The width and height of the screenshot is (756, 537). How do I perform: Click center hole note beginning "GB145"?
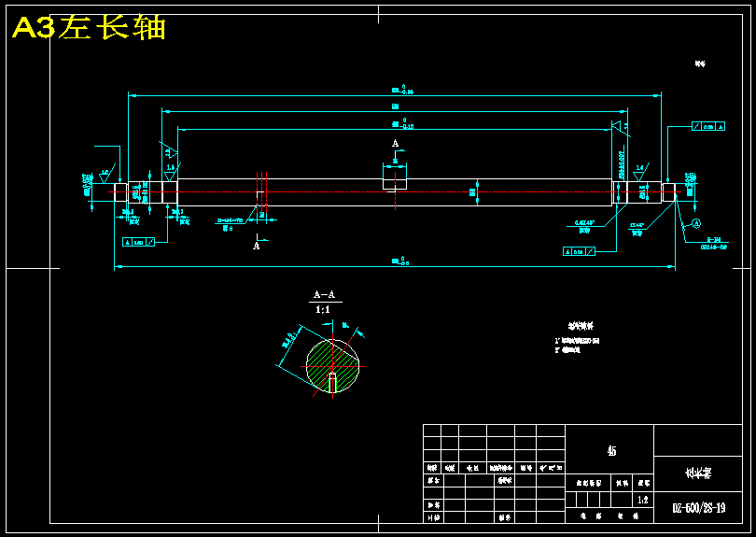tap(714, 247)
